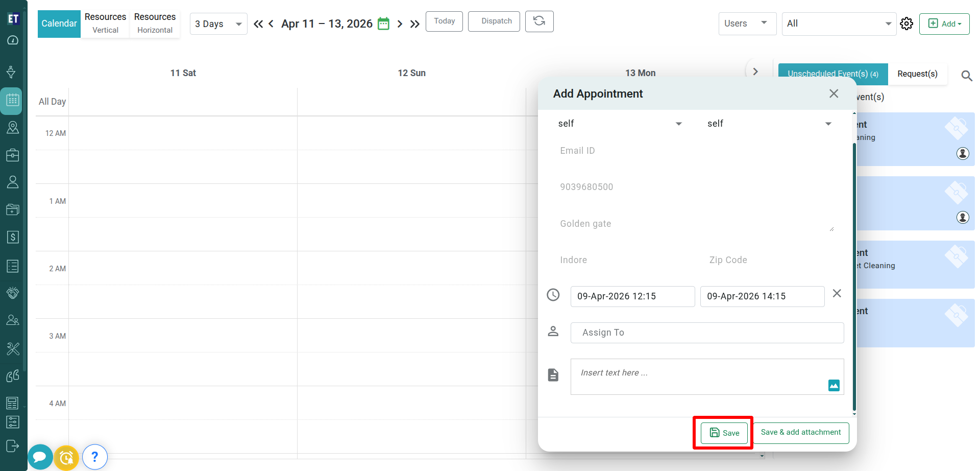Switch to the Request(s) tab

(x=917, y=74)
